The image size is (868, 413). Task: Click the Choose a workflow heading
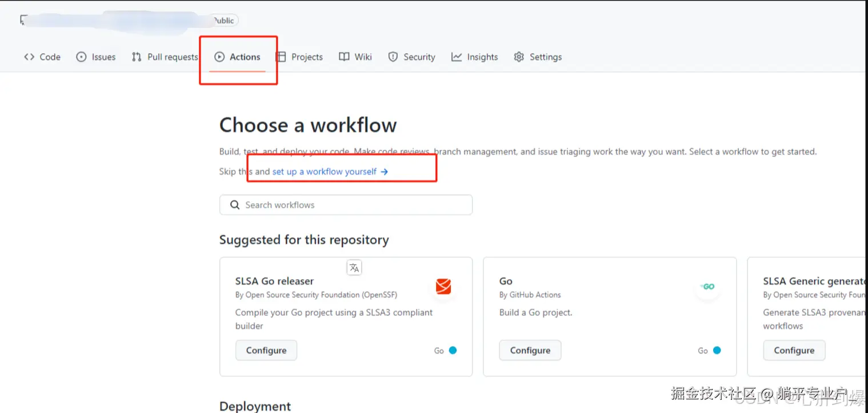pyautogui.click(x=308, y=125)
